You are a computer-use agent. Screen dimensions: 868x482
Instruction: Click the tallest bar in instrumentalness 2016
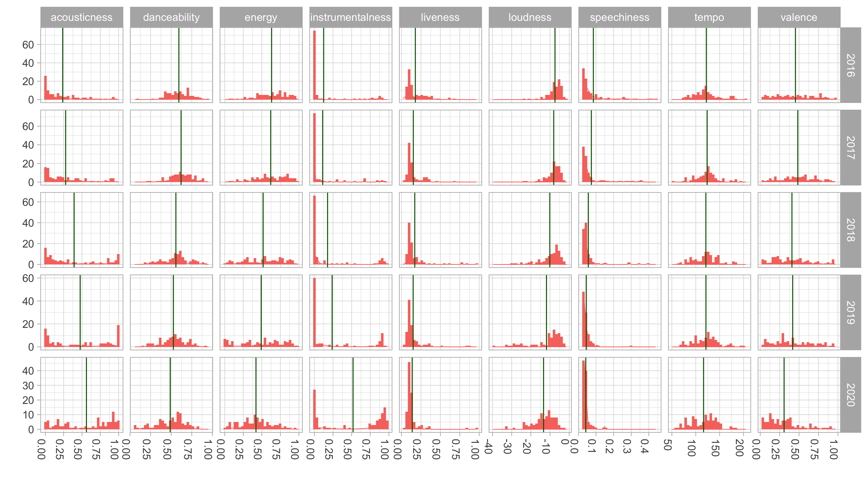(314, 65)
